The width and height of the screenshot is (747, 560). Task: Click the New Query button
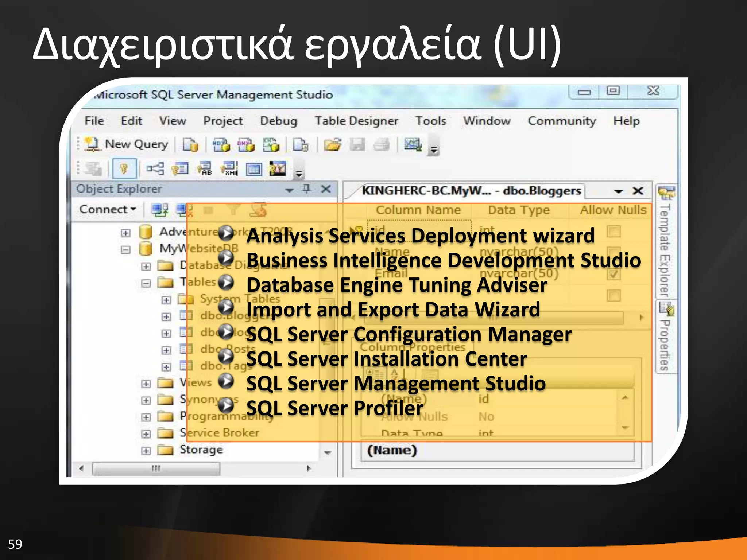(126, 144)
